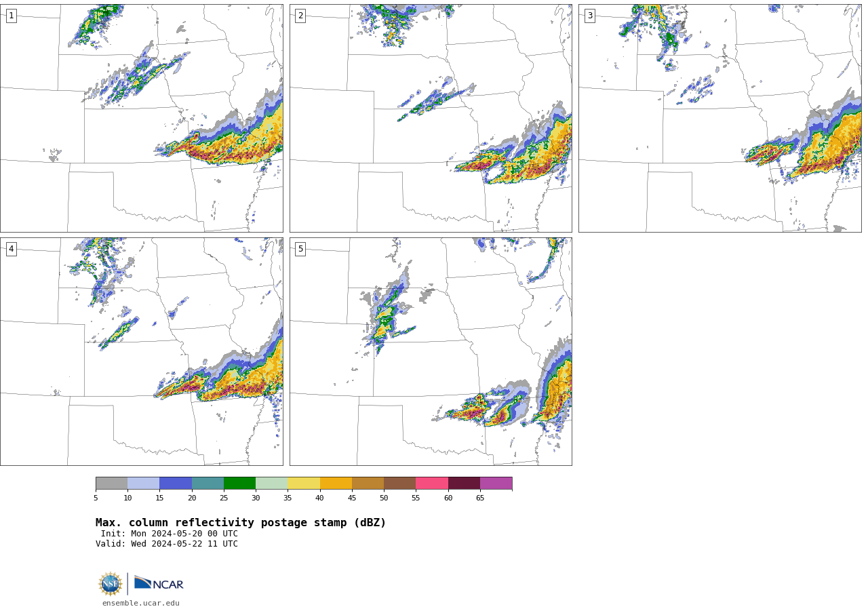Click the member number 3 label box
868x611 pixels.
coord(590,16)
